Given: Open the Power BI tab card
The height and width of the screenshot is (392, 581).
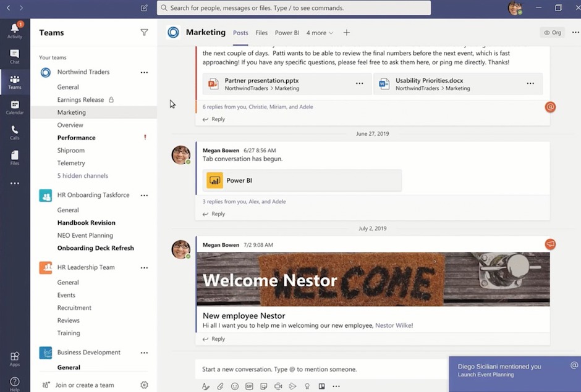Looking at the screenshot, I should pyautogui.click(x=302, y=181).
